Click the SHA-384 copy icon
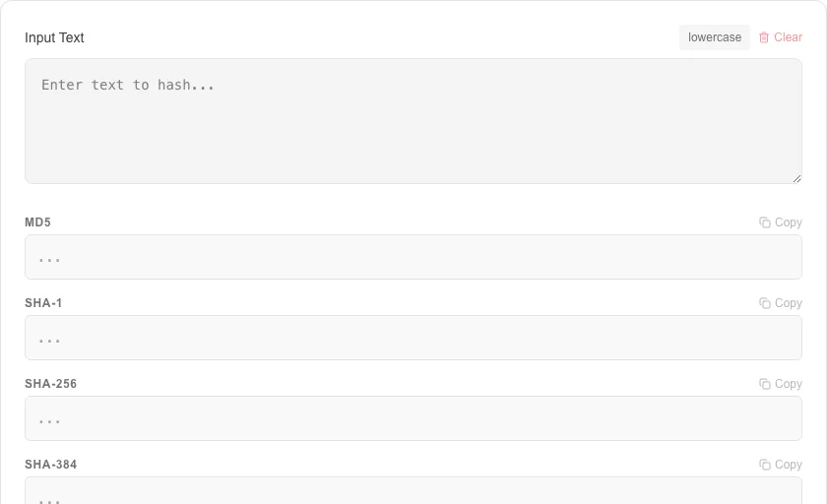Image resolution: width=827 pixels, height=504 pixels. click(x=765, y=465)
